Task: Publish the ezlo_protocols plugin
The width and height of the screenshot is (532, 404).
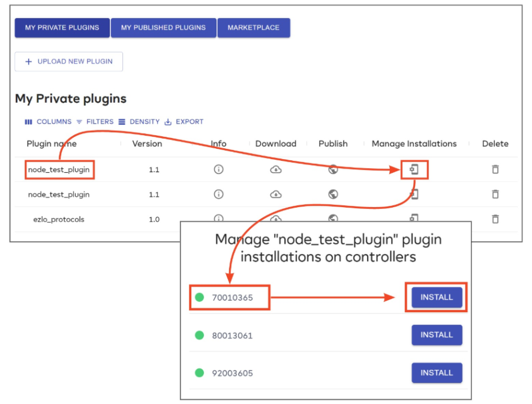Action: pos(333,219)
